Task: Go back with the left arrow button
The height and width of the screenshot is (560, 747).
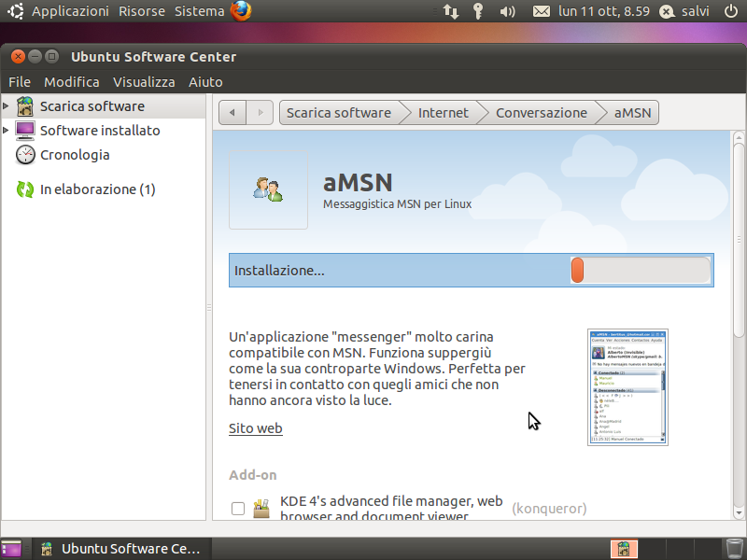Action: pyautogui.click(x=232, y=112)
